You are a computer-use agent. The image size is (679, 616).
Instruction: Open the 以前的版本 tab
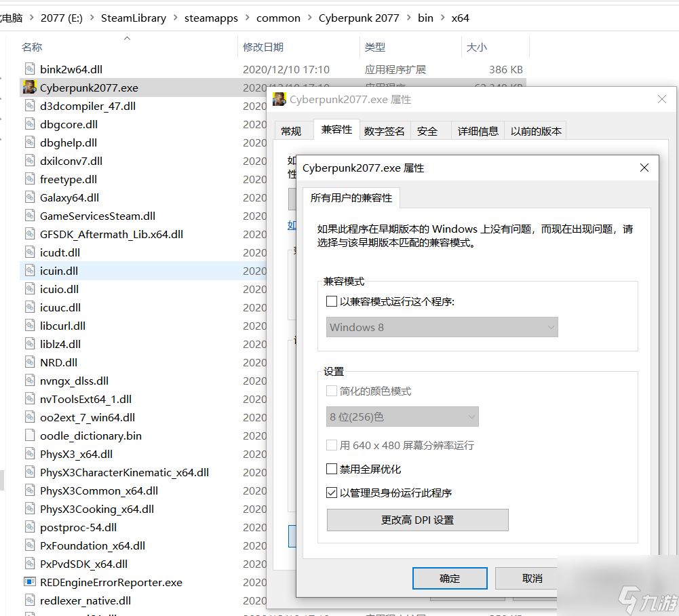coord(536,131)
